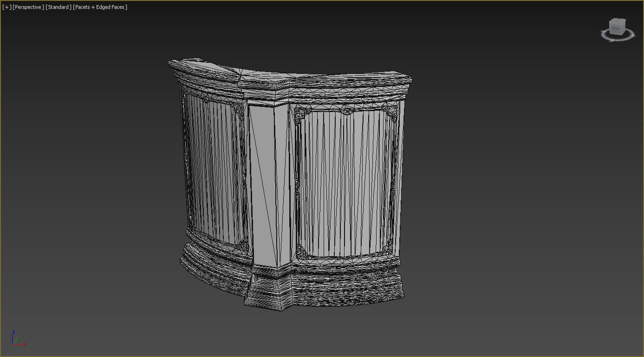Image resolution: width=644 pixels, height=357 pixels.
Task: Open the [+] general viewport menu
Action: pos(7,7)
